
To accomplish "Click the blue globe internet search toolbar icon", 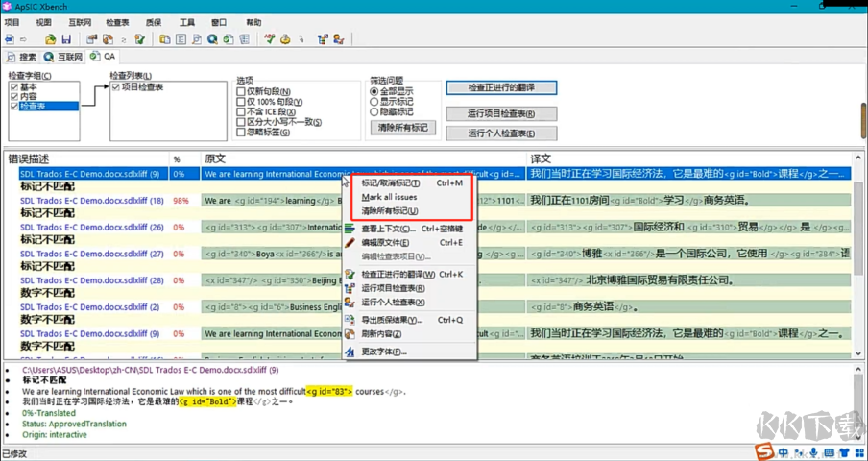I will pos(212,39).
